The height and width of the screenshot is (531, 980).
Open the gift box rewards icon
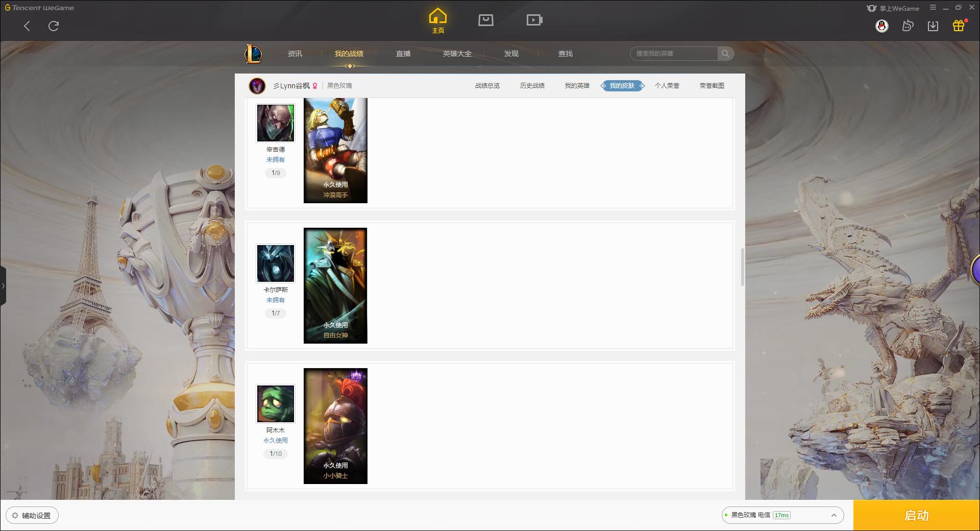click(959, 26)
